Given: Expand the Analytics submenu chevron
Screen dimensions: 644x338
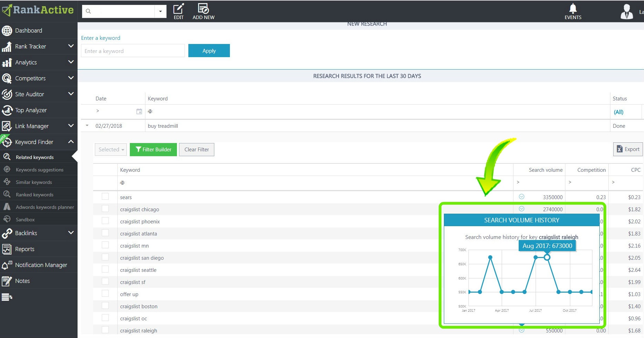Looking at the screenshot, I should [71, 62].
